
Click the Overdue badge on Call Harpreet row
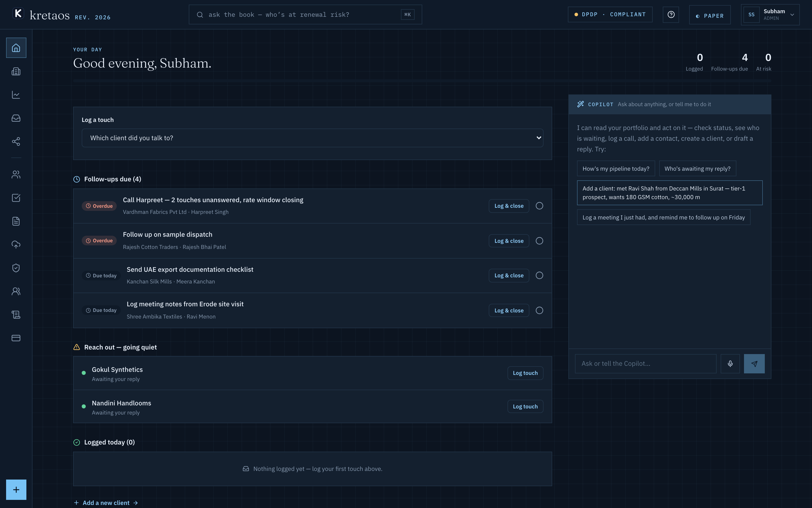click(x=99, y=206)
